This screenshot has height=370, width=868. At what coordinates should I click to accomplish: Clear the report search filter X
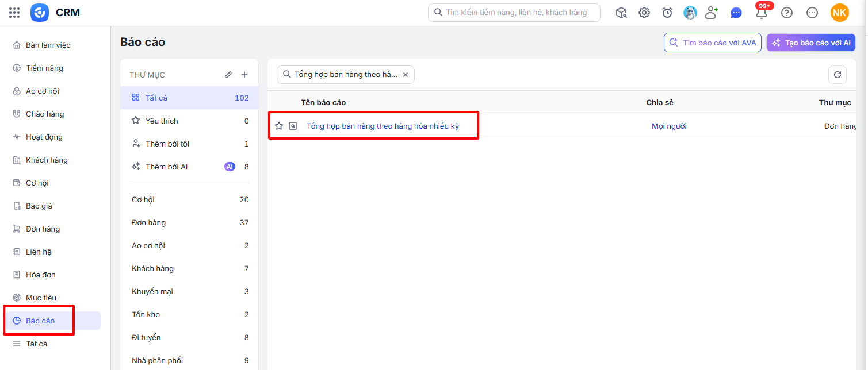click(x=406, y=75)
